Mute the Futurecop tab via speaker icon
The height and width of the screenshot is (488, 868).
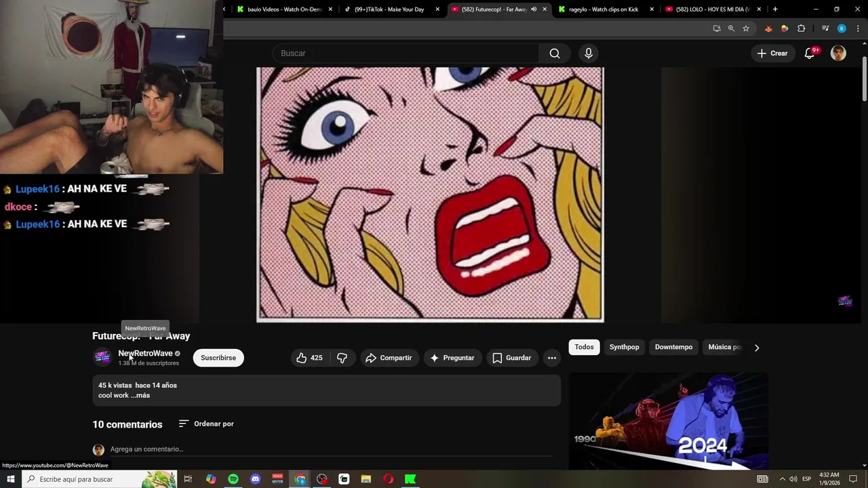[534, 9]
